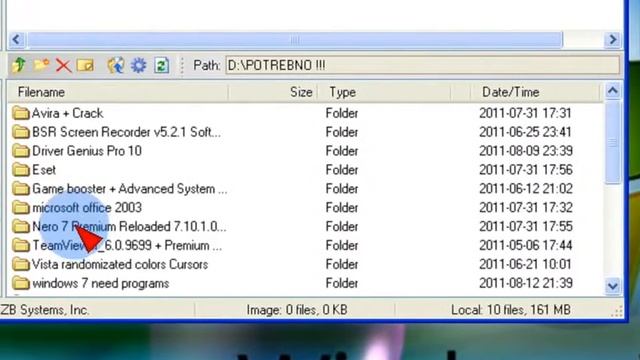Image resolution: width=640 pixels, height=360 pixels.
Task: Click status text 'Local: 10 files, 161 MB'
Action: pos(511,310)
